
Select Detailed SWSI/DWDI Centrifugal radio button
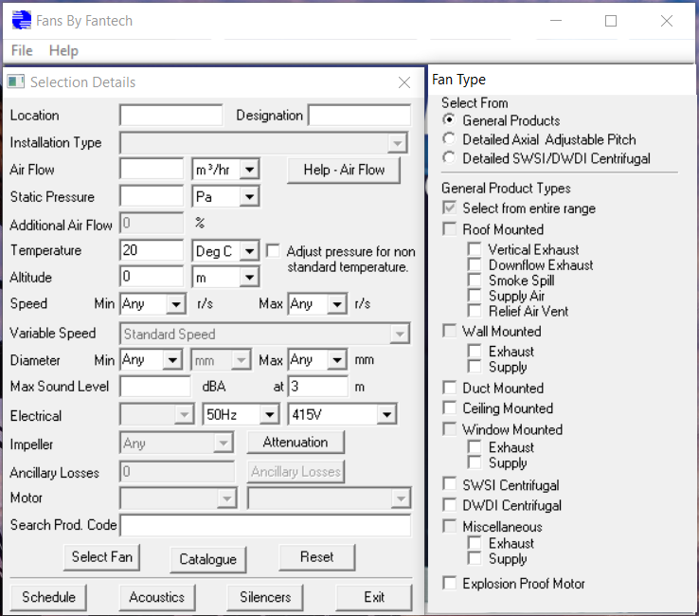point(449,158)
